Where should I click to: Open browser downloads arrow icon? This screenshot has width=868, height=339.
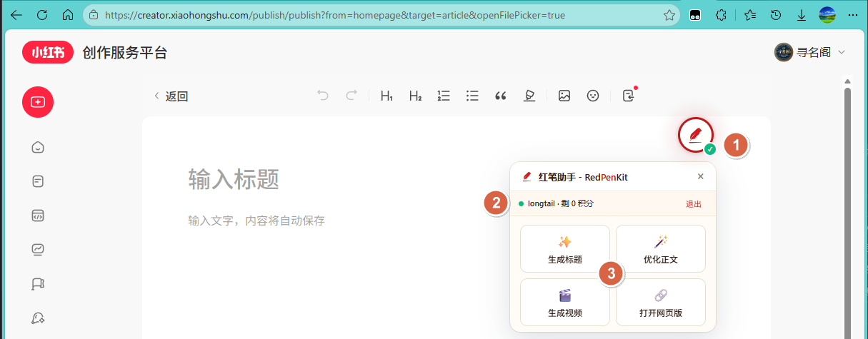tap(802, 14)
